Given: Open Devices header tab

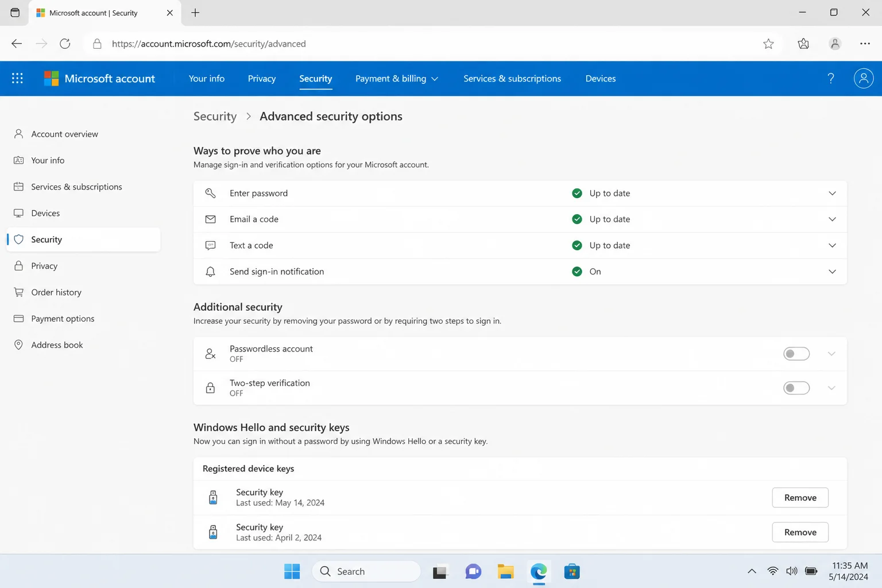Looking at the screenshot, I should coord(601,79).
